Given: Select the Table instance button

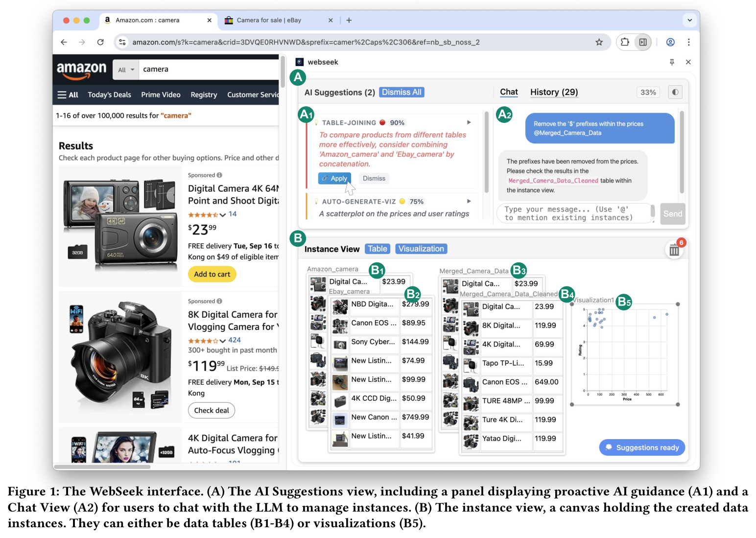Looking at the screenshot, I should coord(378,249).
